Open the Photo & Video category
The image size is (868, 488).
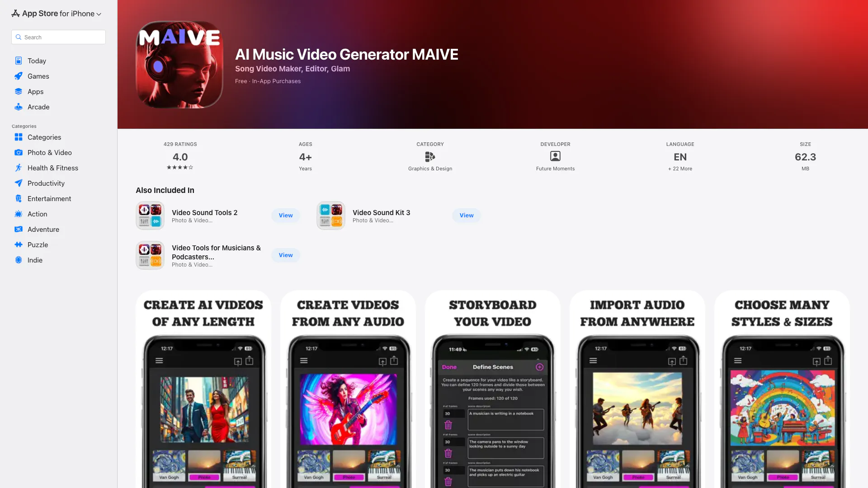pos(49,152)
